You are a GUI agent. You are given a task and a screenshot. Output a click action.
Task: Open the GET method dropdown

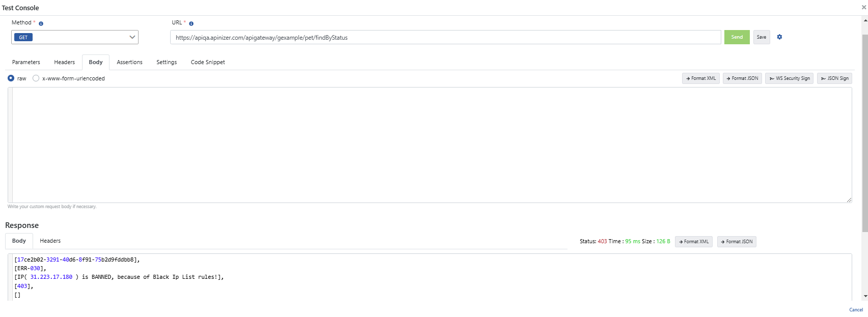(75, 37)
